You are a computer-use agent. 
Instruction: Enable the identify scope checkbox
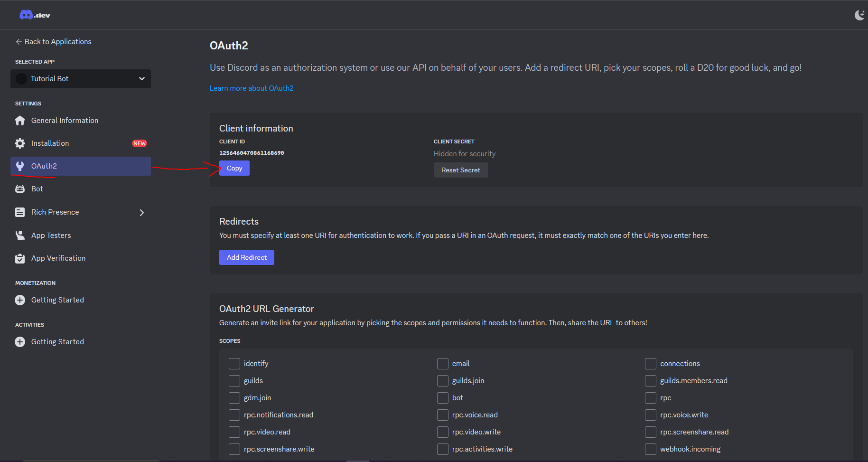[234, 364]
